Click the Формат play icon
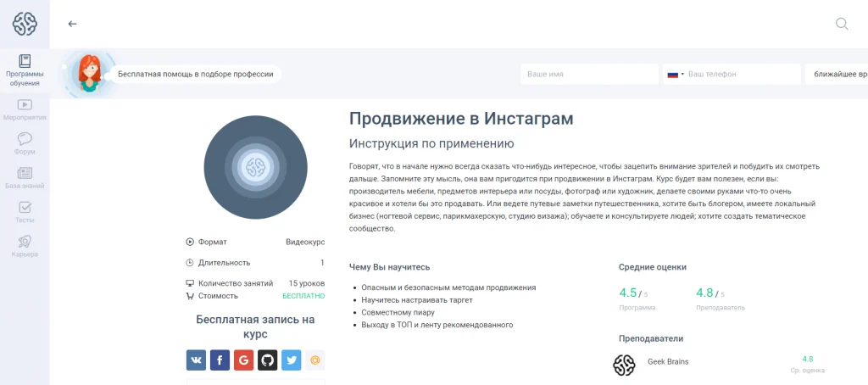868x385 pixels. click(x=190, y=242)
